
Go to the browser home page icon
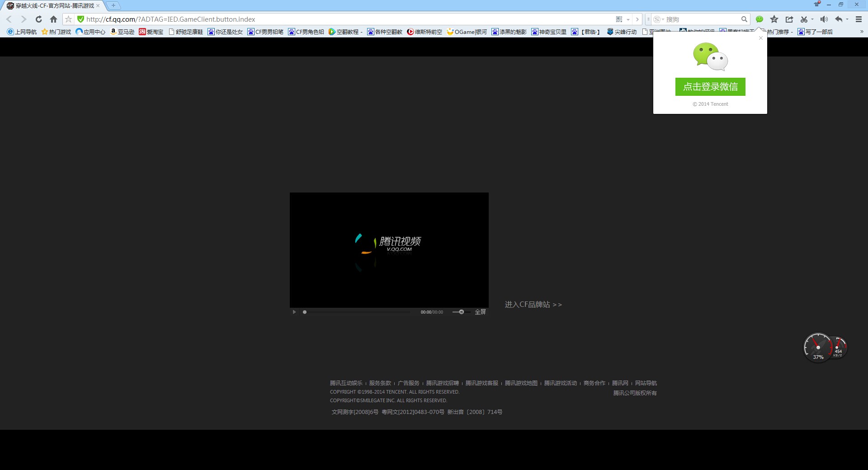coord(53,19)
